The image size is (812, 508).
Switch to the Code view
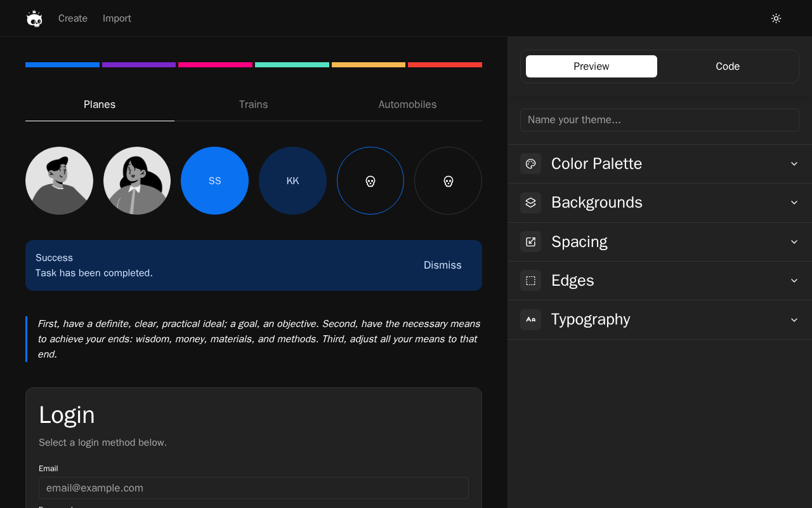click(x=727, y=67)
